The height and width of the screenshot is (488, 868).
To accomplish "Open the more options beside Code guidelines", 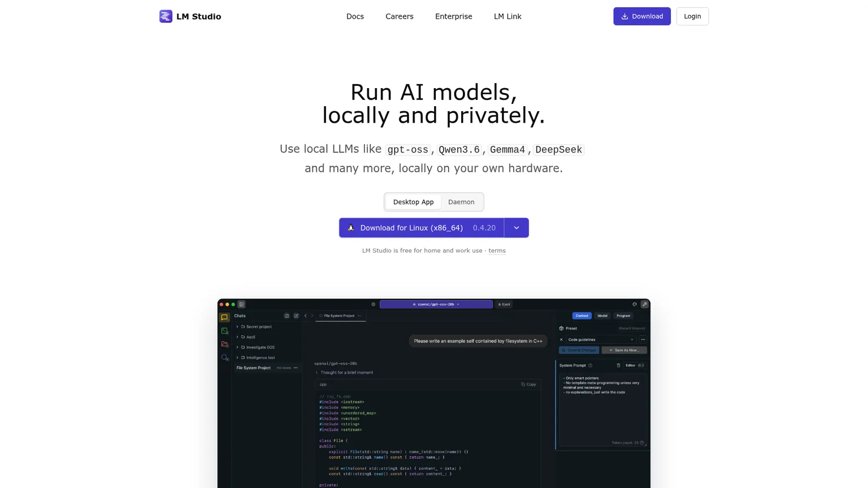I will click(643, 339).
